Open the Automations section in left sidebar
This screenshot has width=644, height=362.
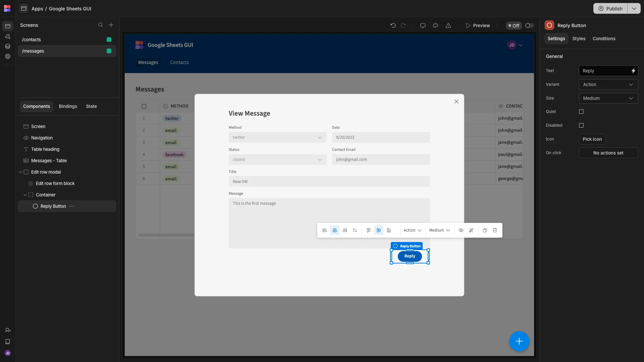click(x=8, y=36)
